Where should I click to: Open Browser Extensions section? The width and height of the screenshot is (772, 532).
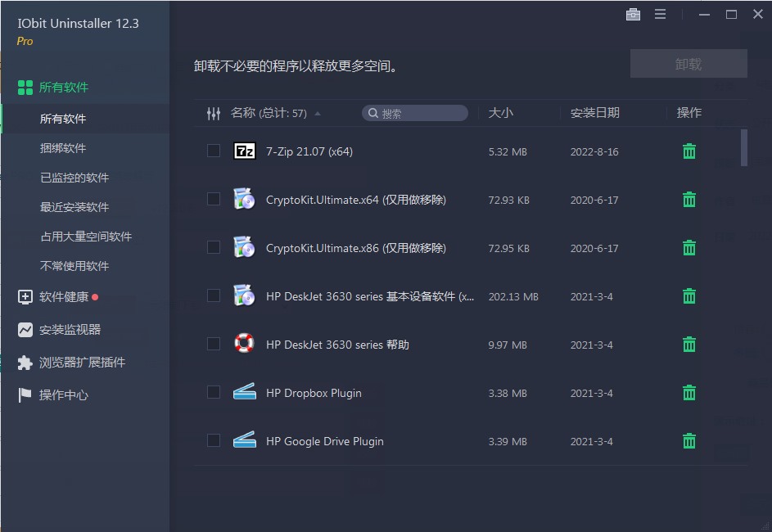point(82,363)
